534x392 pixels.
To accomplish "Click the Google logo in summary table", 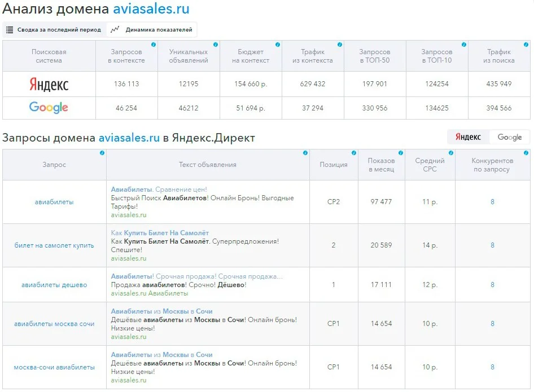I will 49,108.
